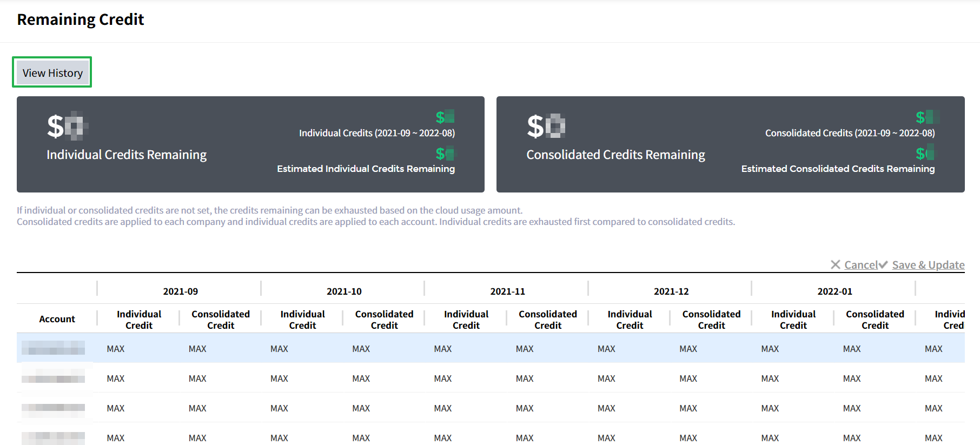
Task: Edit third row 2021-11 Consolidated Credit cell
Action: (525, 408)
